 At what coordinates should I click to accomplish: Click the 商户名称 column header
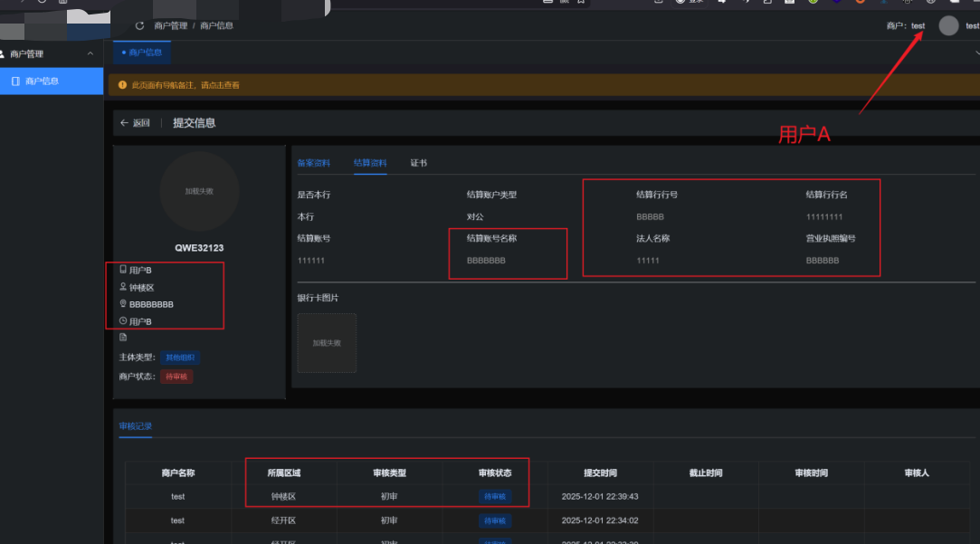[x=178, y=472]
